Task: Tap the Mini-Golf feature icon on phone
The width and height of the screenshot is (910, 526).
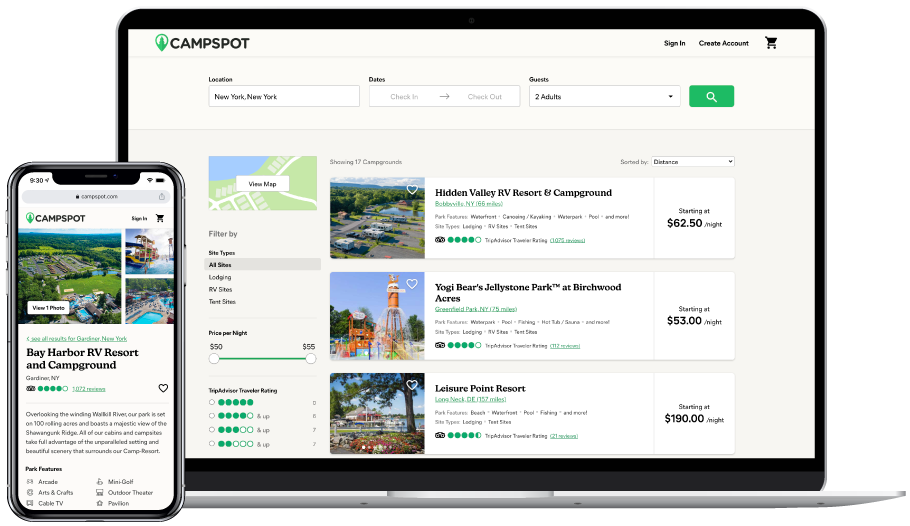Action: (x=100, y=482)
